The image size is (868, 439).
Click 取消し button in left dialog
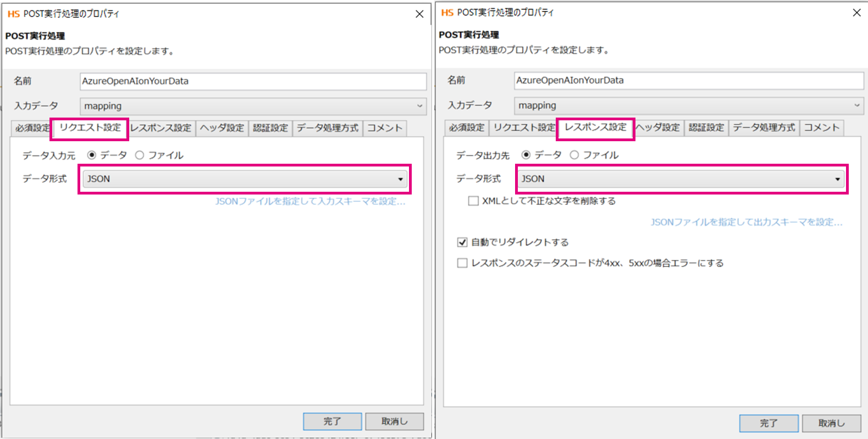pyautogui.click(x=395, y=421)
